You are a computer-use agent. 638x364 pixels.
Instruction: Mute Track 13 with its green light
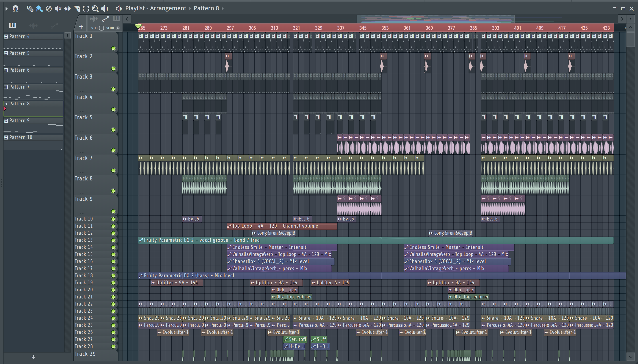tap(113, 240)
